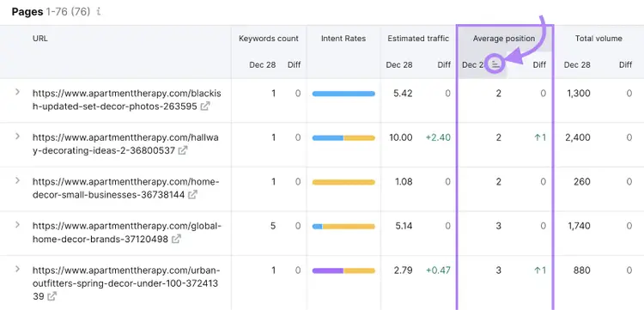Sort by Diff under Keywords count
This screenshot has width=644, height=310.
click(294, 65)
